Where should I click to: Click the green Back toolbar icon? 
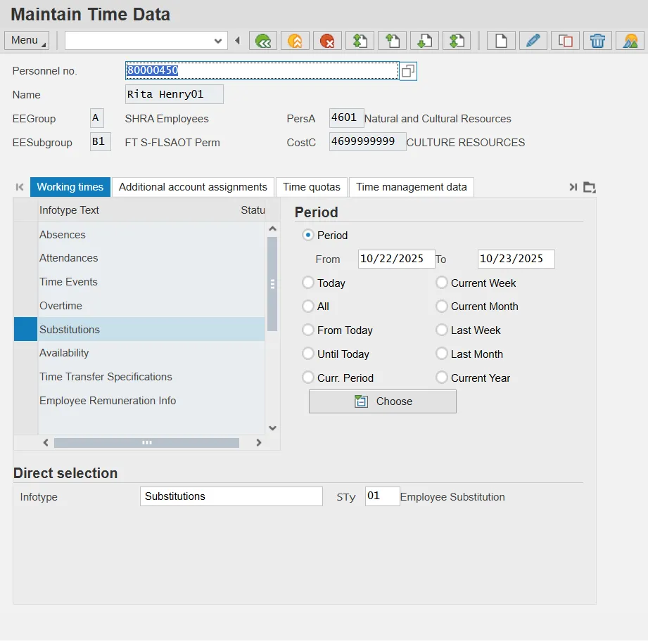(x=263, y=41)
